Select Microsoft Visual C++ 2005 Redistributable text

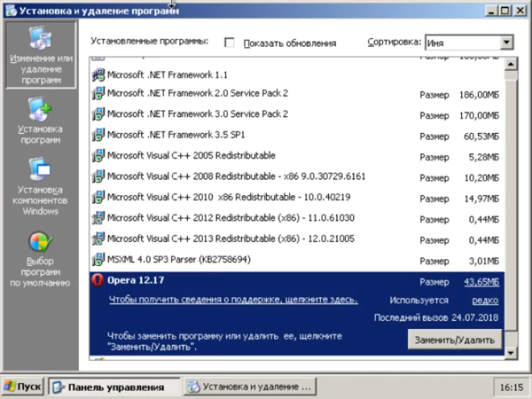pyautogui.click(x=191, y=155)
